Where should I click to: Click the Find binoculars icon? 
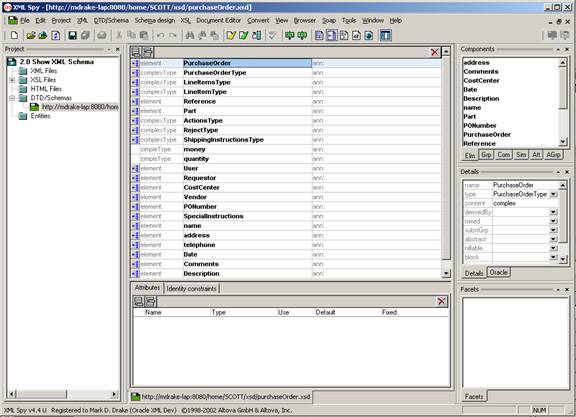pyautogui.click(x=190, y=35)
